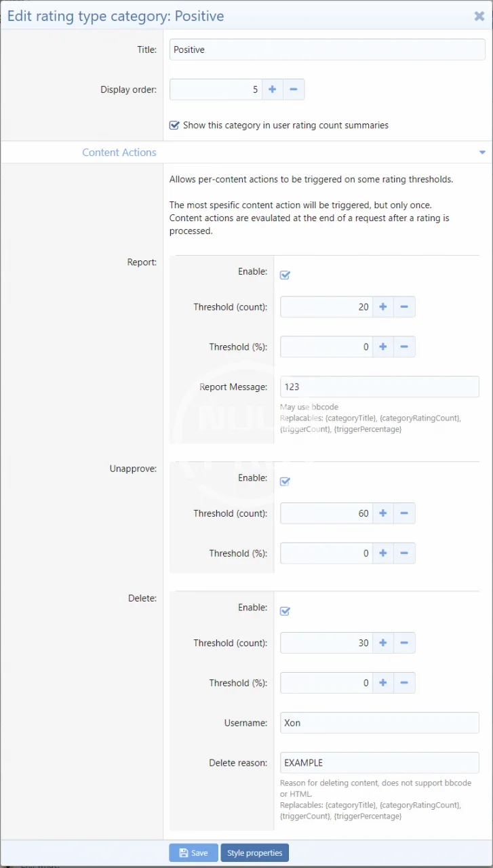Close the edit rating category dialog

[479, 16]
